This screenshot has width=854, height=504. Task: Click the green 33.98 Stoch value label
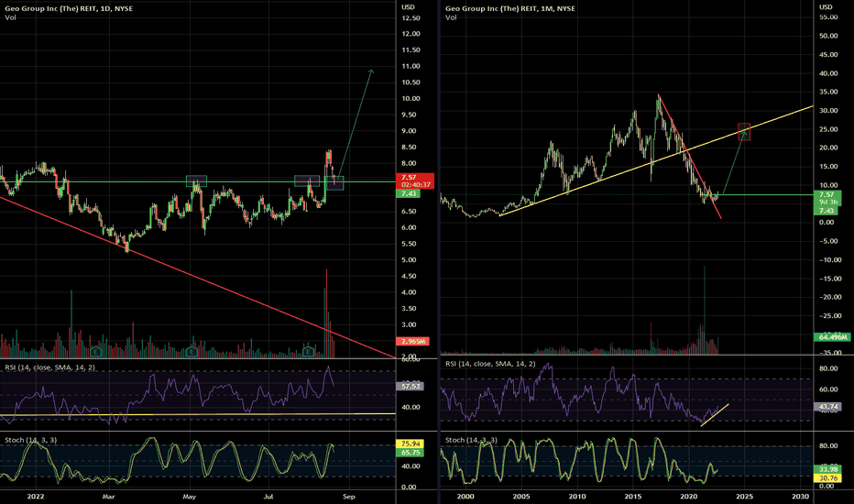[x=827, y=469]
